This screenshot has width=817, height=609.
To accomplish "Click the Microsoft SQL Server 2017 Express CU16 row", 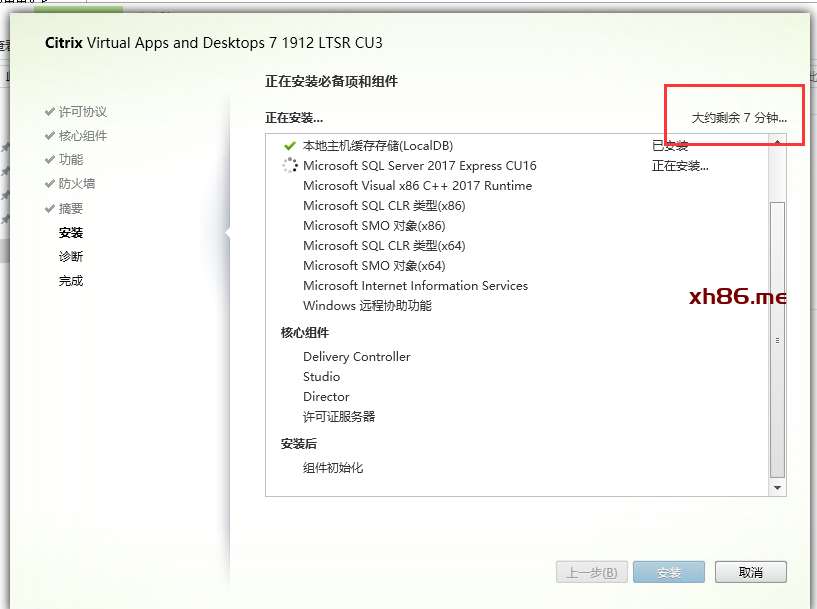I will [419, 166].
